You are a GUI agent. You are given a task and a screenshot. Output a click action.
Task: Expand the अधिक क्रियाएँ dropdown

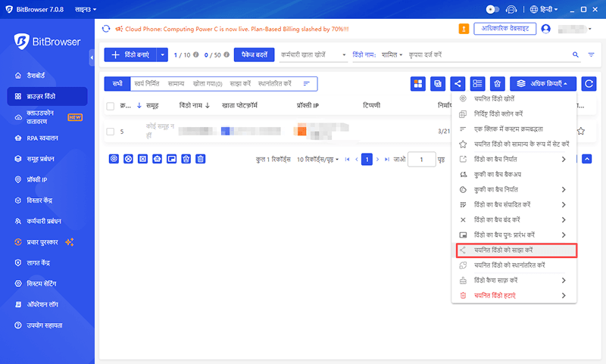[x=543, y=83]
